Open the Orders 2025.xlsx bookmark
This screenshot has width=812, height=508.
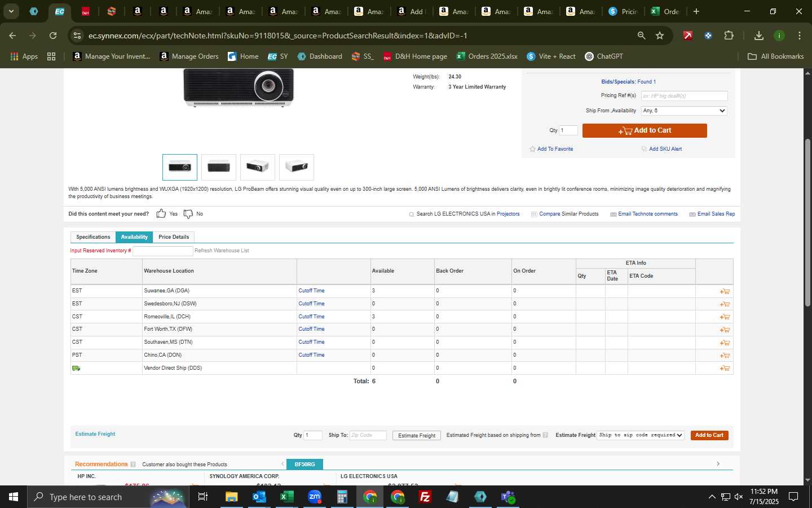(487, 56)
